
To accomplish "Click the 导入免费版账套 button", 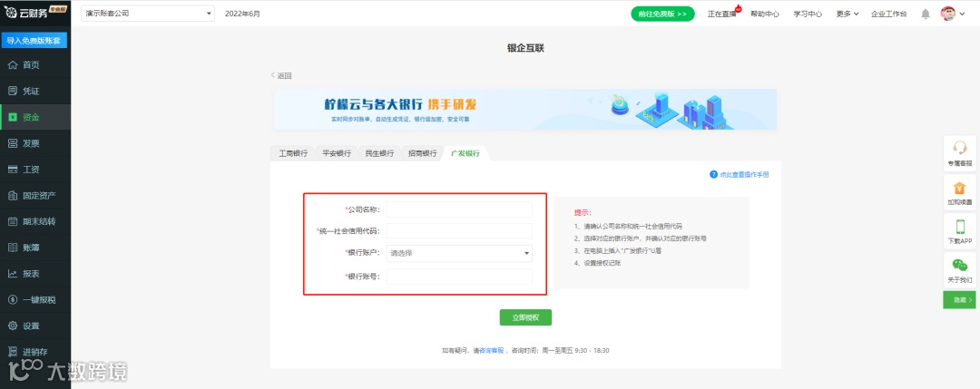I will click(x=34, y=41).
